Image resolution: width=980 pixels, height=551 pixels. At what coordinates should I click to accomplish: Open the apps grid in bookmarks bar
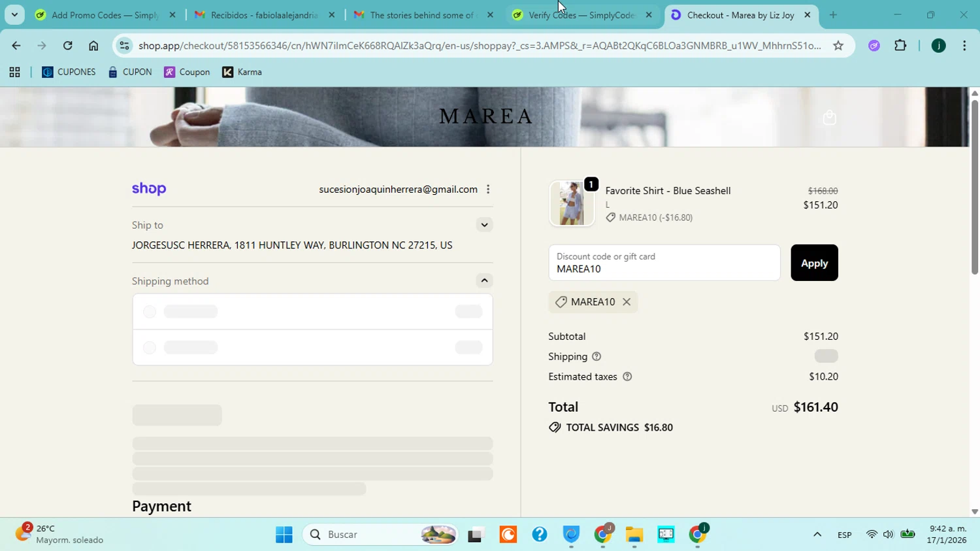pos(14,73)
